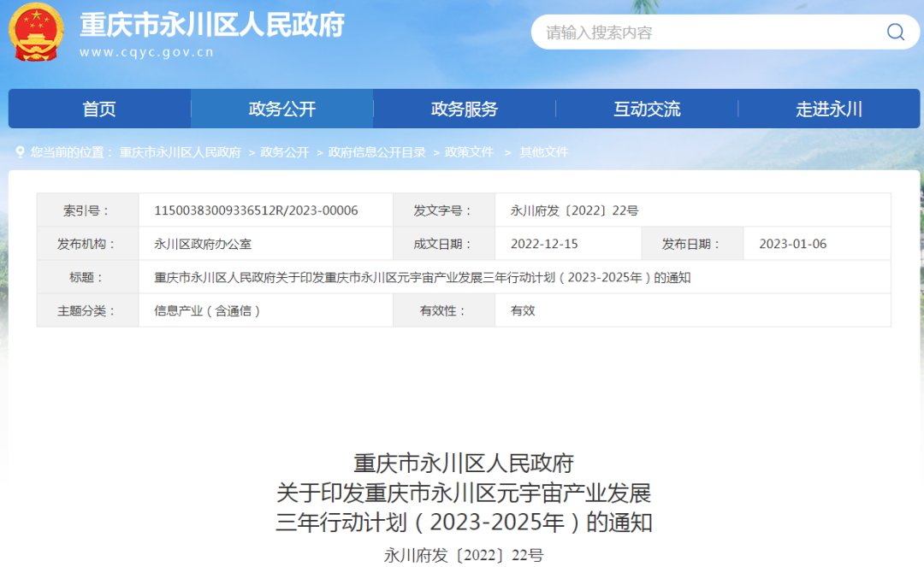Select 政务公开 in the main navigation bar
The image size is (924, 567).
(281, 109)
